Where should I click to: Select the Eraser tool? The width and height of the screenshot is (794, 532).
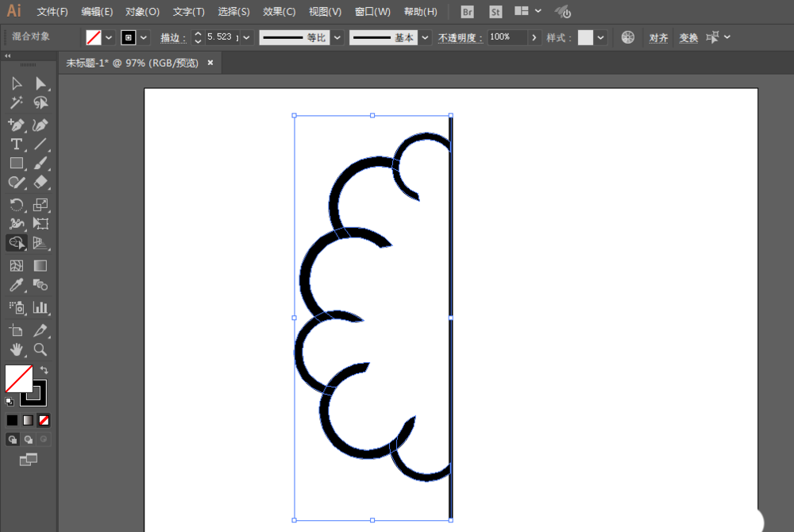click(40, 182)
